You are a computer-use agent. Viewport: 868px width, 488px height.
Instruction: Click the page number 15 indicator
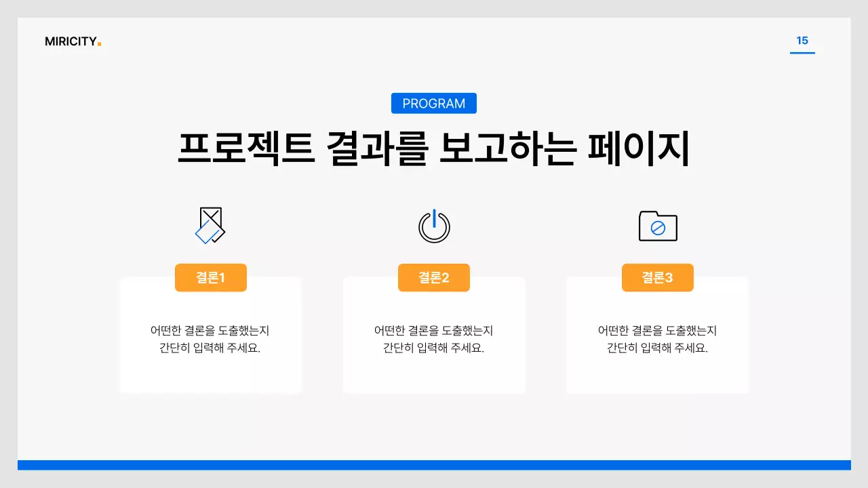(x=802, y=40)
